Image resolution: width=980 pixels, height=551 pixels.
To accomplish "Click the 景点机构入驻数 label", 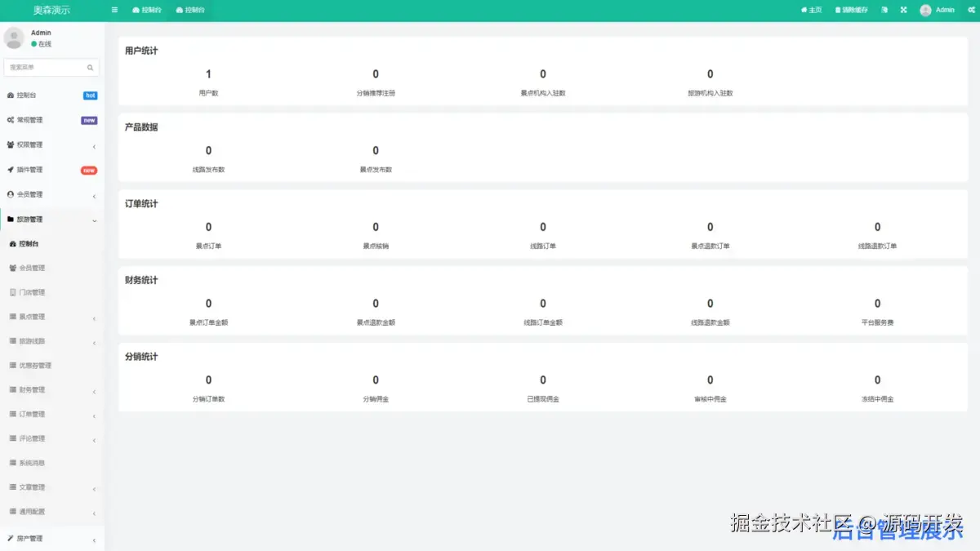I will click(x=543, y=93).
